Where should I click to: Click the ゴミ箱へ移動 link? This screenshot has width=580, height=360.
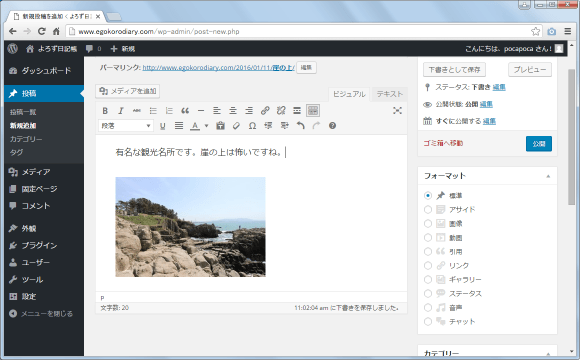[x=443, y=143]
